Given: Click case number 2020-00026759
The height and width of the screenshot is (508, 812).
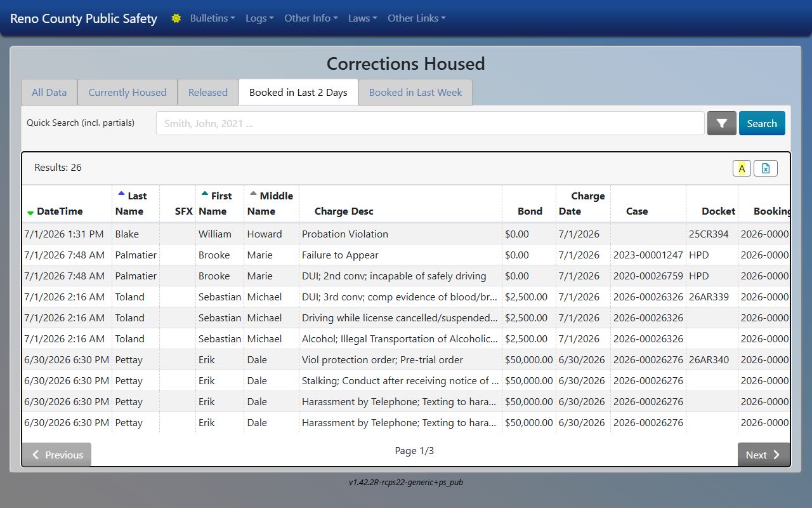Looking at the screenshot, I should point(648,276).
